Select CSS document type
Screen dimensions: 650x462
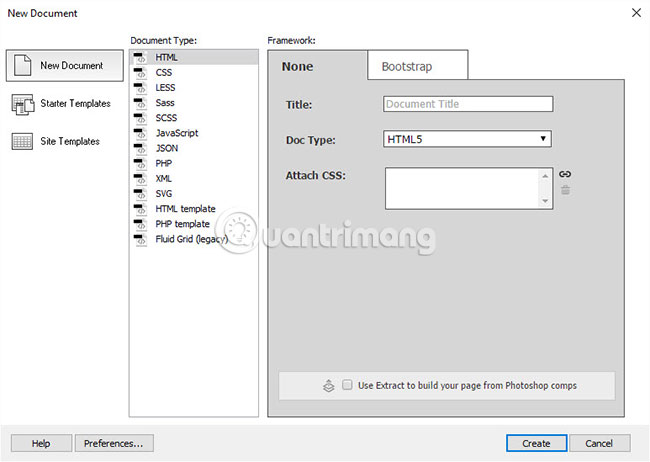coord(194,73)
